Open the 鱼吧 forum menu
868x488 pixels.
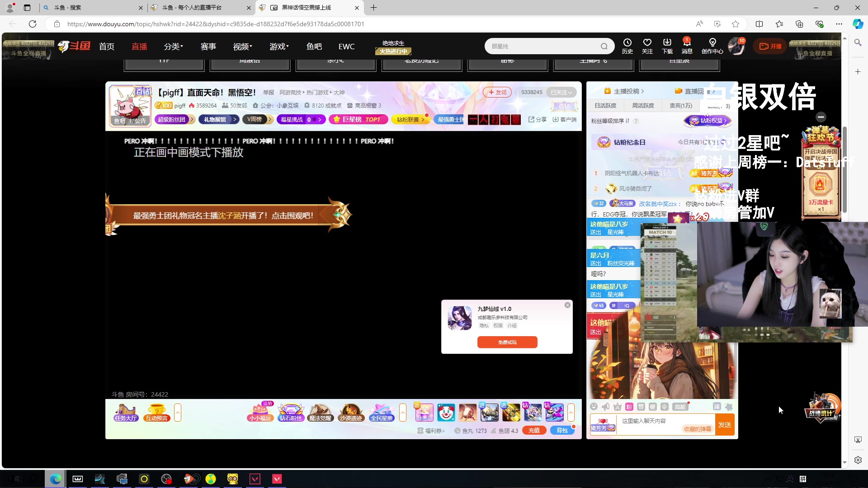pos(314,46)
